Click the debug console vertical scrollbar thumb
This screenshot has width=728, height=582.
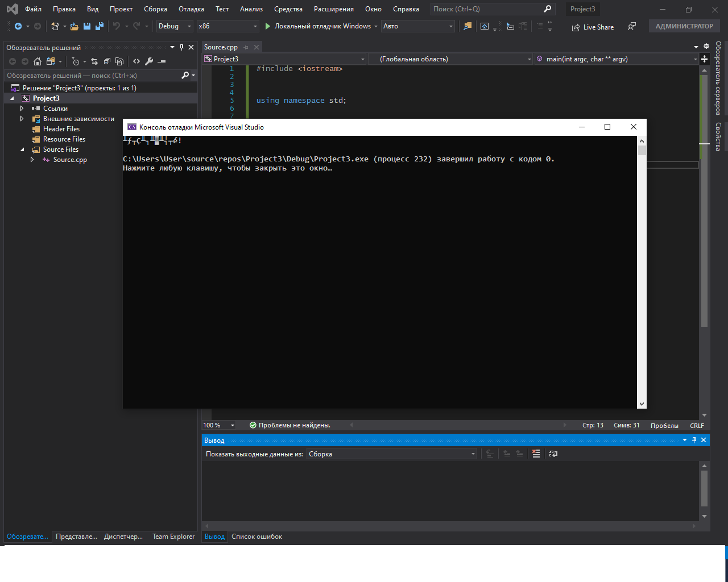click(642, 150)
